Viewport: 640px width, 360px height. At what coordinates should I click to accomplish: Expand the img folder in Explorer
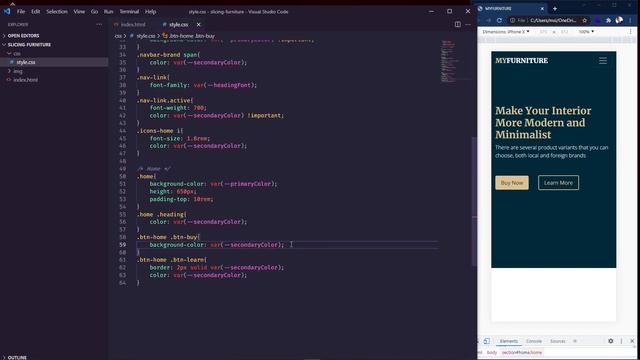[18, 71]
